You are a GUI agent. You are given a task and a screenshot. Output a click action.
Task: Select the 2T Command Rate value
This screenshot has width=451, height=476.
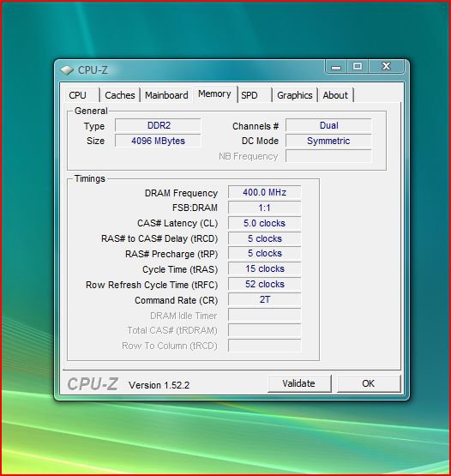point(265,299)
